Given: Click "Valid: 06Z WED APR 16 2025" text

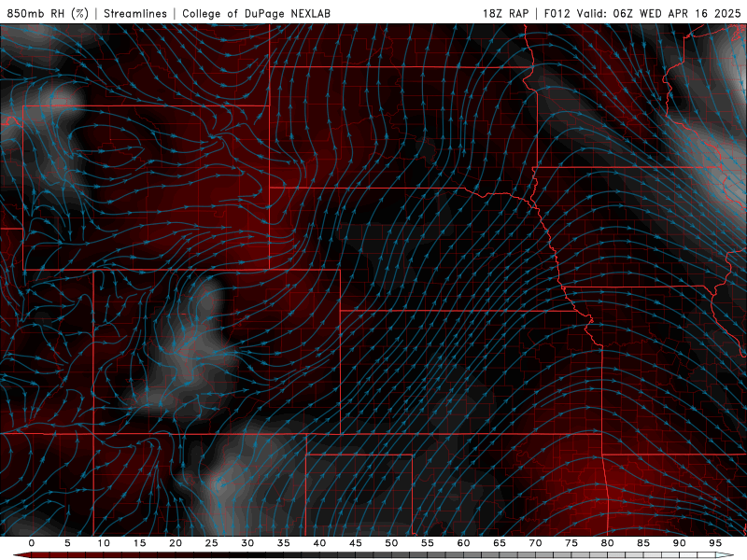Looking at the screenshot, I should [x=659, y=13].
